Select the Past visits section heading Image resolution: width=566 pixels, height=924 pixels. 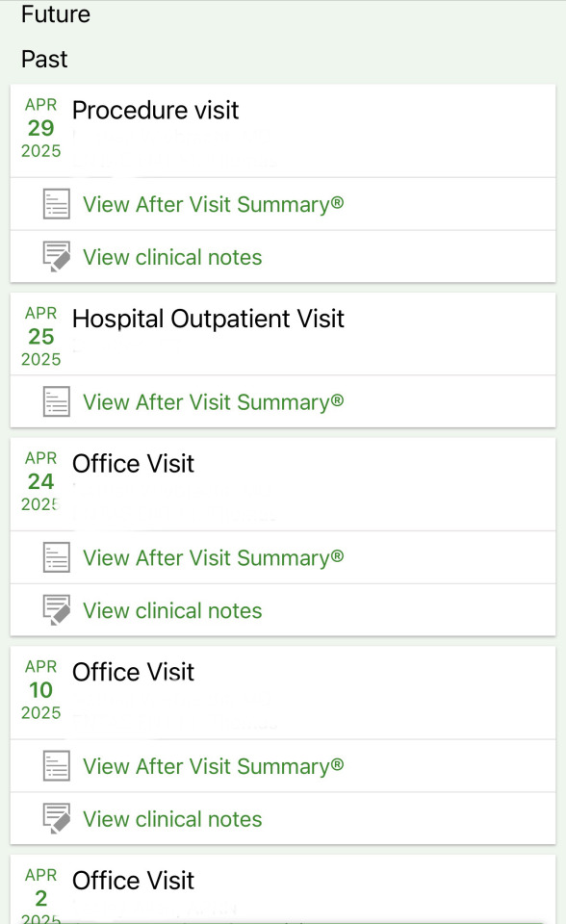tap(44, 59)
